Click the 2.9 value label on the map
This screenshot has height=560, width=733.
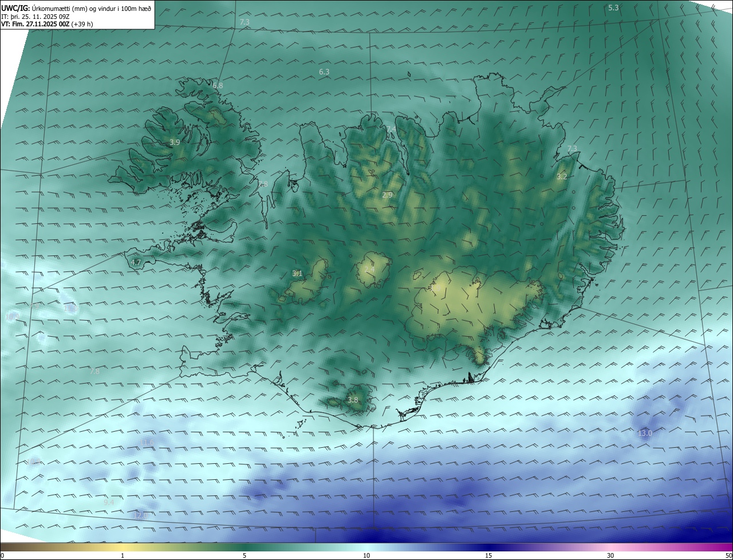pos(387,195)
